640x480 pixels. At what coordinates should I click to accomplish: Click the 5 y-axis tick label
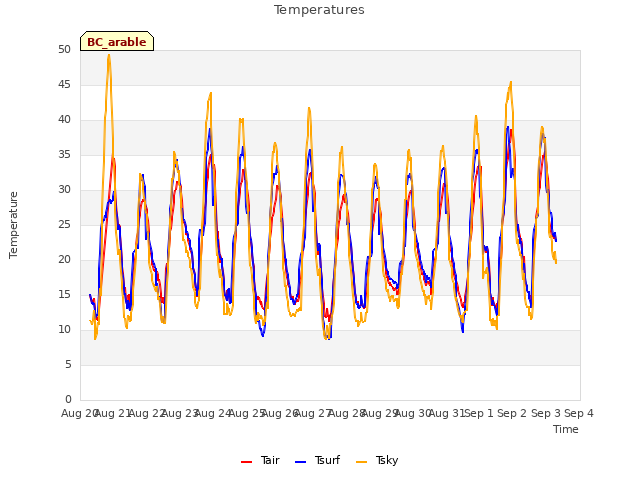click(x=68, y=364)
